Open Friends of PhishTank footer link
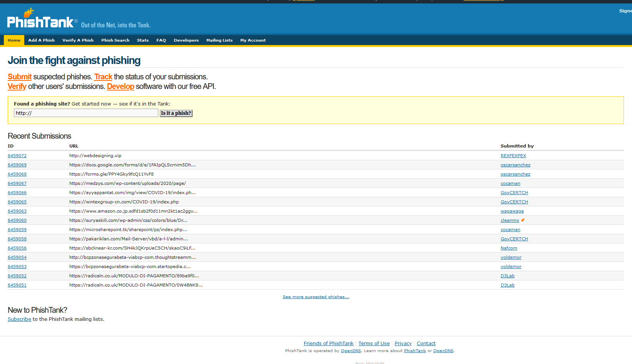Image resolution: width=632 pixels, height=364 pixels. coord(329,344)
